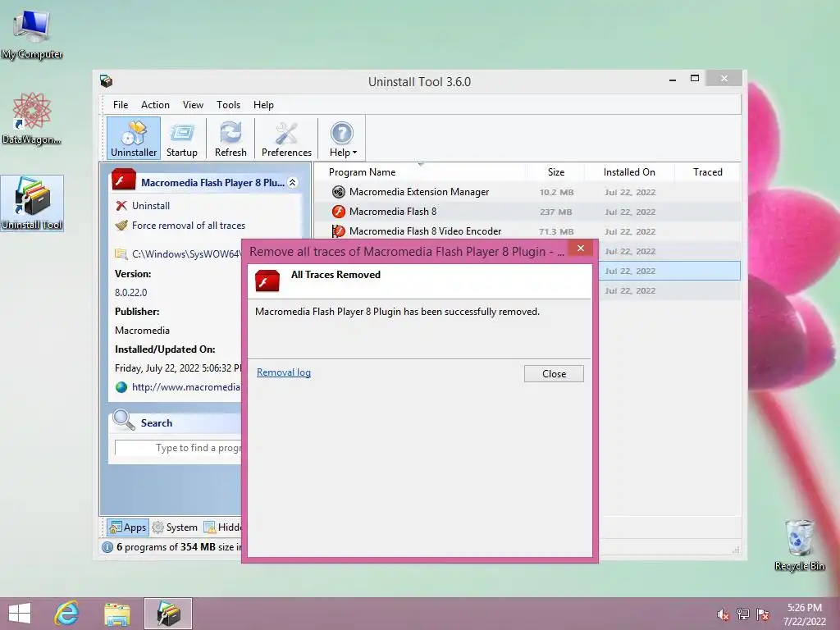Image resolution: width=840 pixels, height=630 pixels.
Task: Sort by Program Name column header
Action: pyautogui.click(x=362, y=172)
